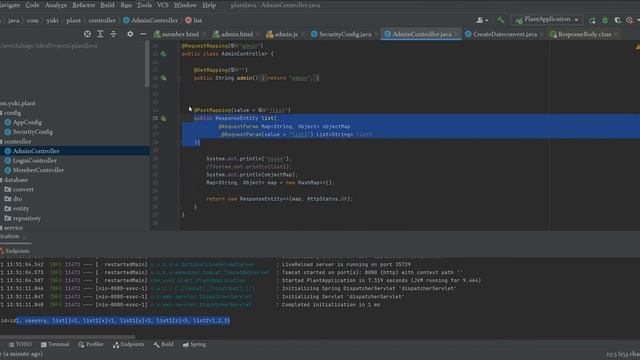Click gutter icon beside list method
The image size is (640, 360).
coord(163,118)
